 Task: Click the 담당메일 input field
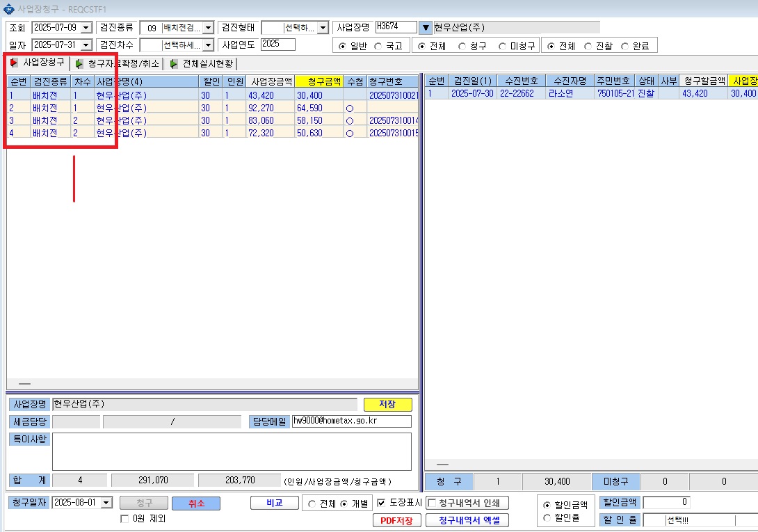click(352, 421)
